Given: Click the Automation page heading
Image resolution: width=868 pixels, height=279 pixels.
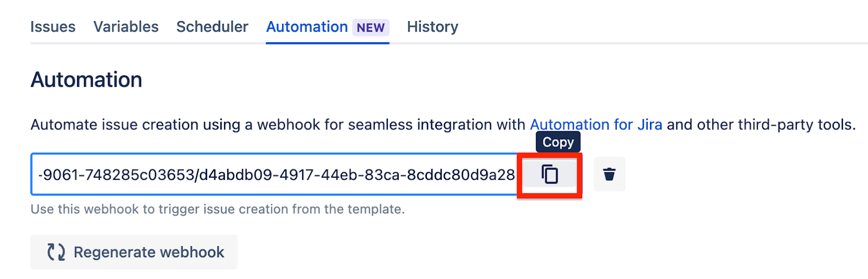Looking at the screenshot, I should pos(86,80).
